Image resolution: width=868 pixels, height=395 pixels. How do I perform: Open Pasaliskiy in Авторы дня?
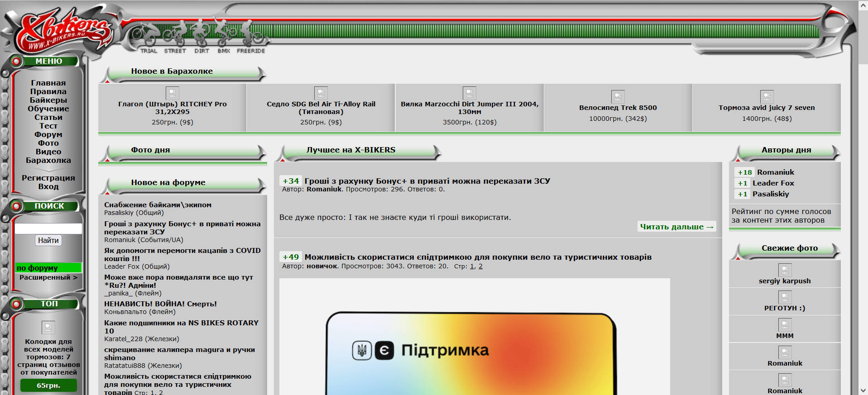[x=771, y=194]
